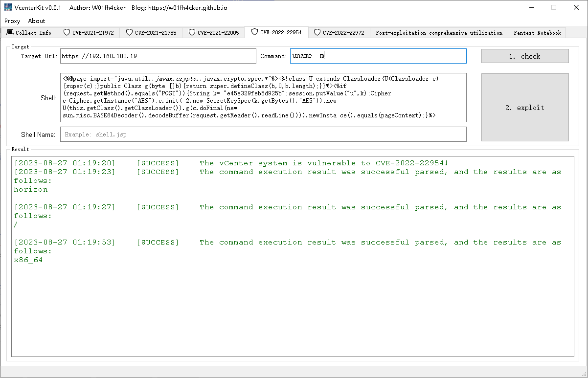Screen dimensions: 588x378
Task: Click the 'Target Url:' label
Action: click(x=39, y=56)
